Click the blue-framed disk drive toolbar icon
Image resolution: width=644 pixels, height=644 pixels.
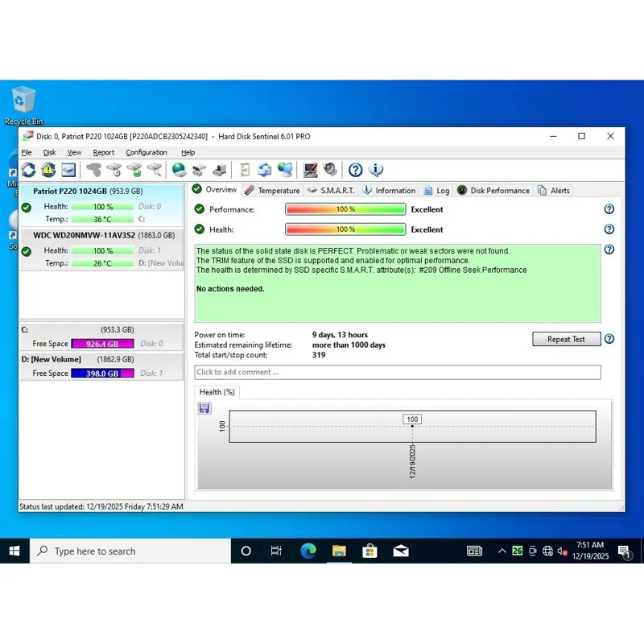[68, 170]
